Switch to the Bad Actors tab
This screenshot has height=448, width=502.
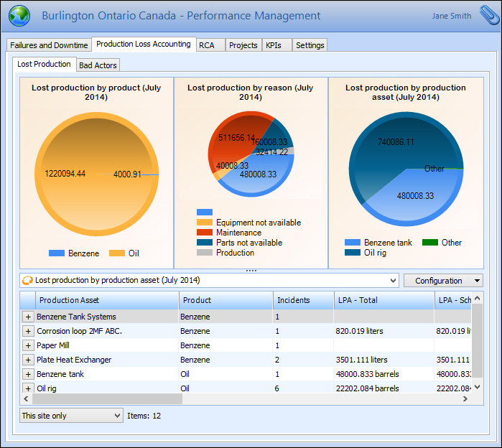(98, 65)
